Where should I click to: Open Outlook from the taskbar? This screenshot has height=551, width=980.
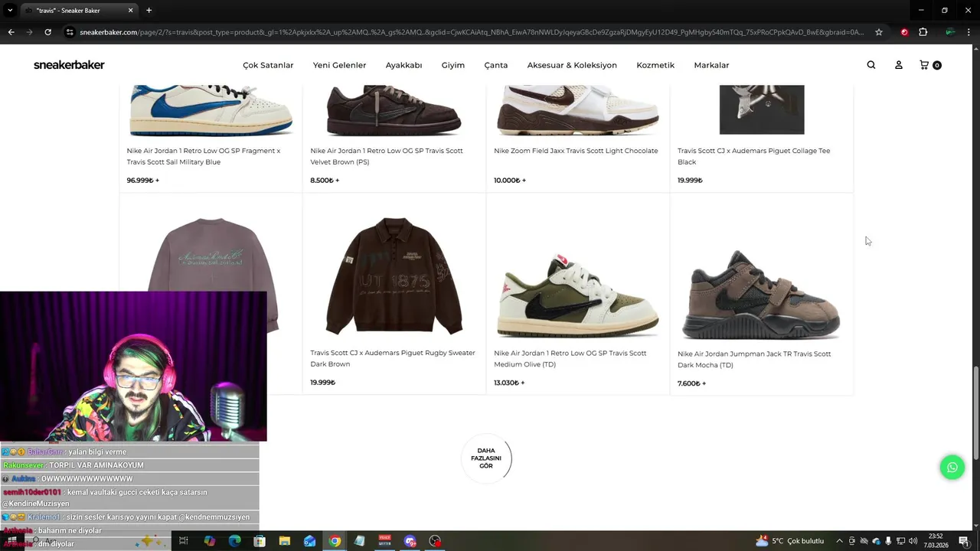click(309, 541)
